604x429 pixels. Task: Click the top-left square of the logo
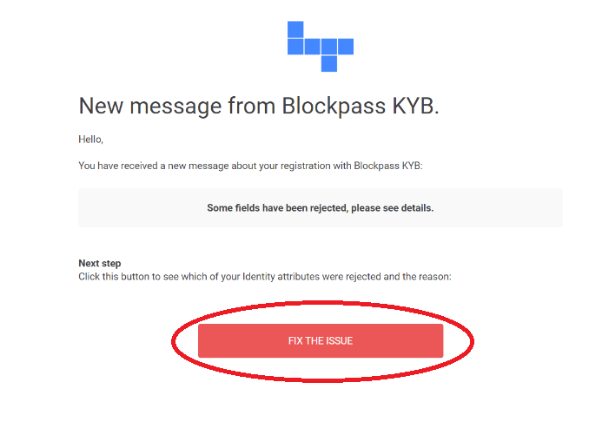tap(295, 29)
